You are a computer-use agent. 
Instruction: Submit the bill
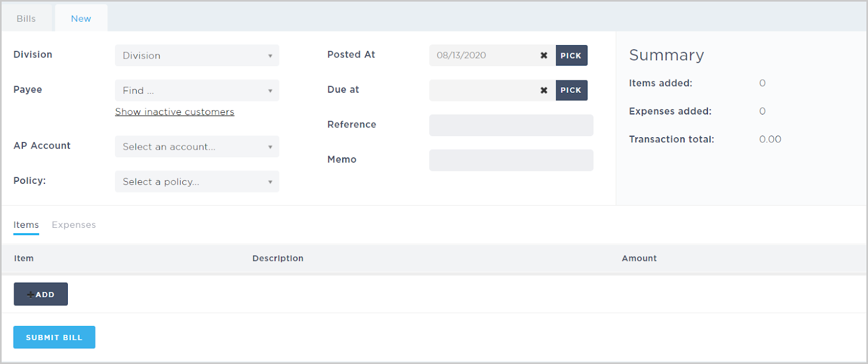54,337
